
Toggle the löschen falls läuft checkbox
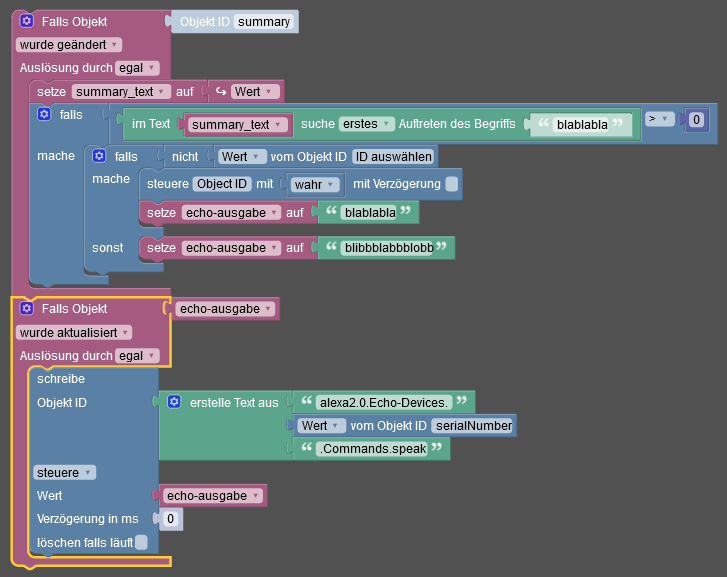click(x=141, y=542)
